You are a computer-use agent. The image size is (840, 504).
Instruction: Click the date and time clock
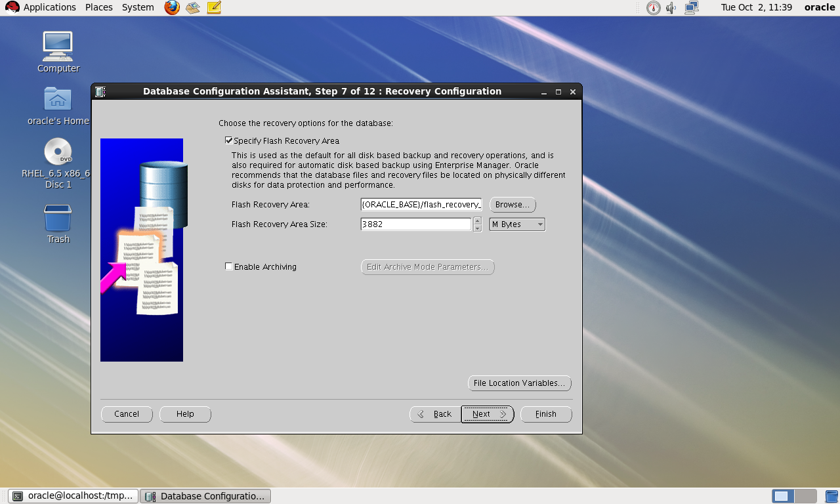coord(756,8)
